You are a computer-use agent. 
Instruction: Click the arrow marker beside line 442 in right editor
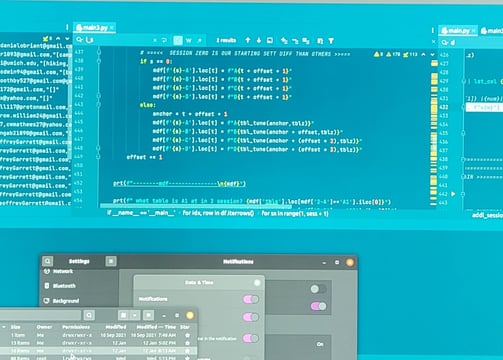click(x=453, y=194)
